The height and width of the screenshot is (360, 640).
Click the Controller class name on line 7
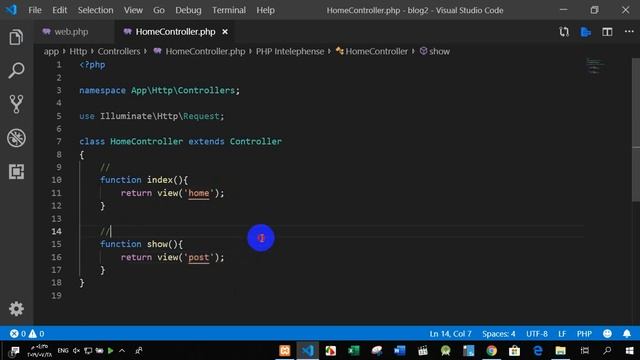(x=256, y=142)
